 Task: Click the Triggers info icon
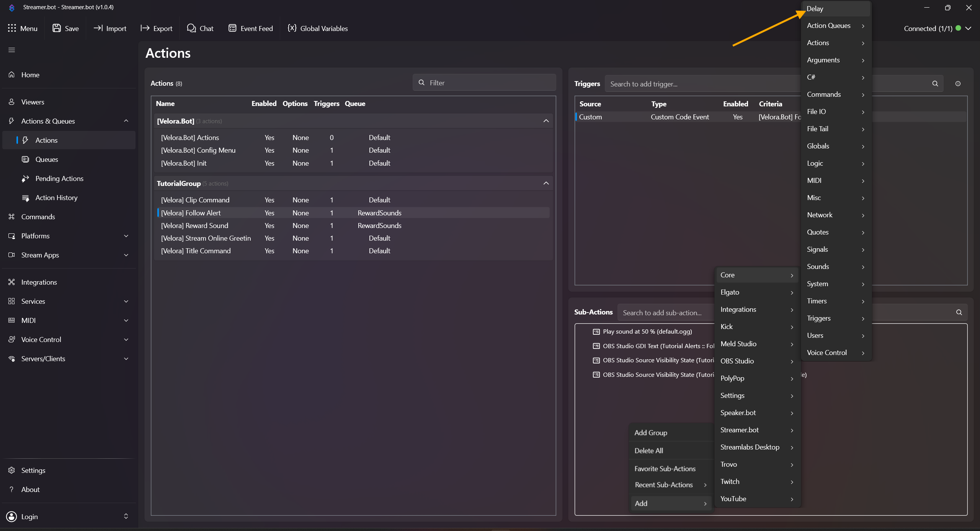[958, 84]
